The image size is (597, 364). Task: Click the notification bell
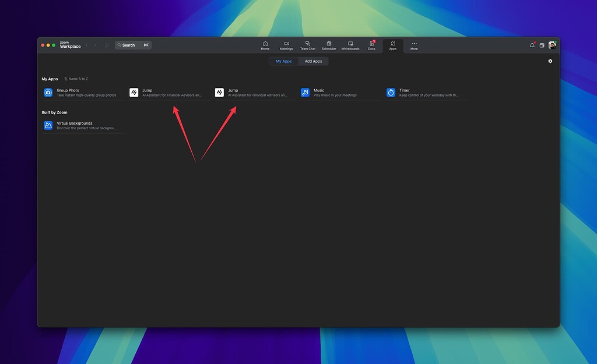pos(531,44)
